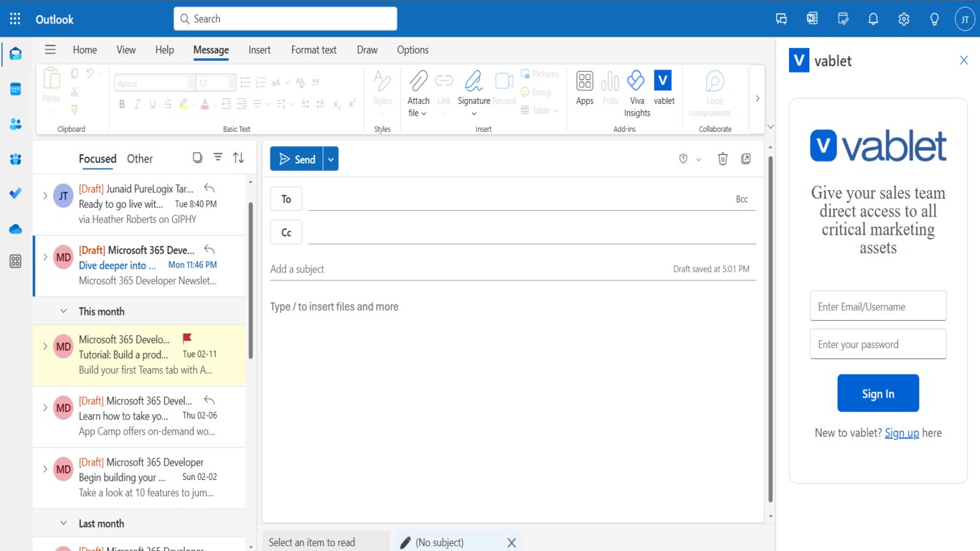Open Groups in the left rail

(x=15, y=159)
